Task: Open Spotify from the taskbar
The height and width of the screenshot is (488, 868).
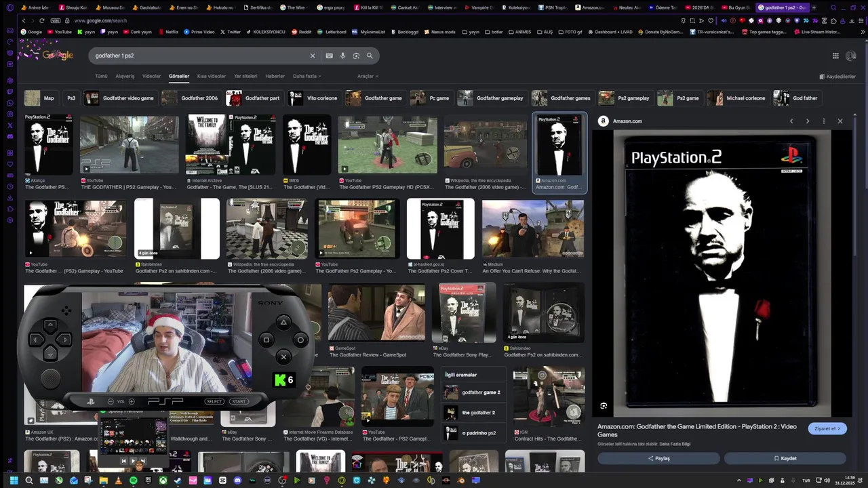Action: pos(133,481)
